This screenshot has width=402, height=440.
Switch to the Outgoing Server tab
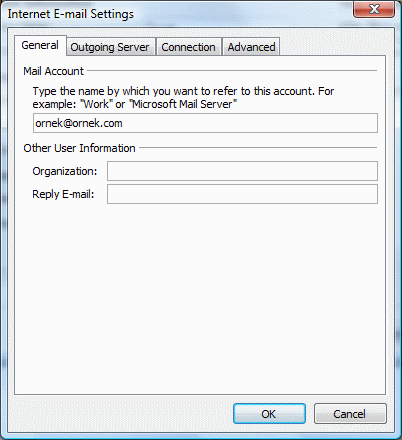point(111,47)
